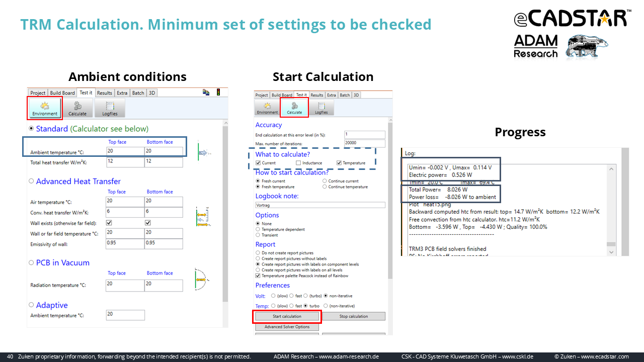Image resolution: width=644 pixels, height=362 pixels.
Task: Click Advanced Solver Options button
Action: click(x=287, y=327)
